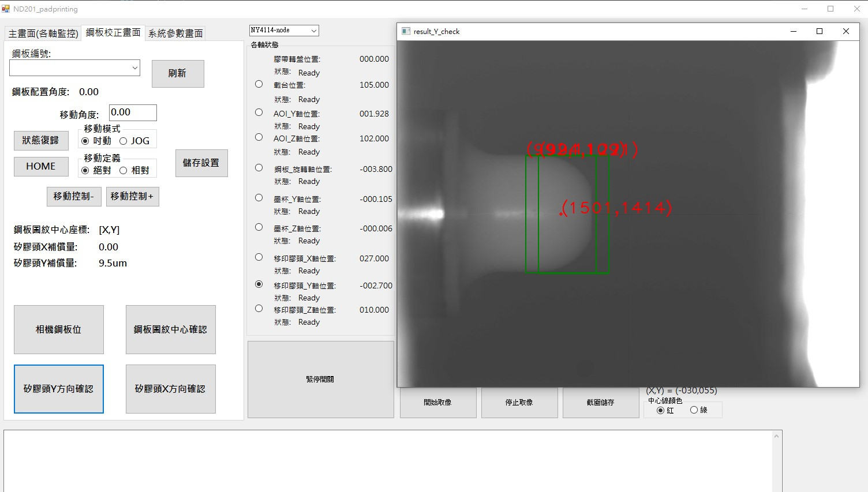Click the 移印膠頭_X軸位置 value 027.000

[374, 258]
